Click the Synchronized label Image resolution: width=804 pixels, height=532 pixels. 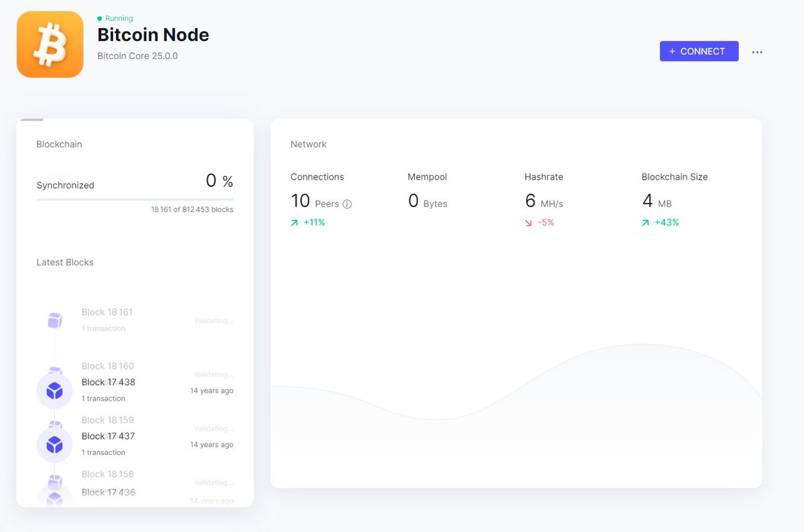click(65, 185)
